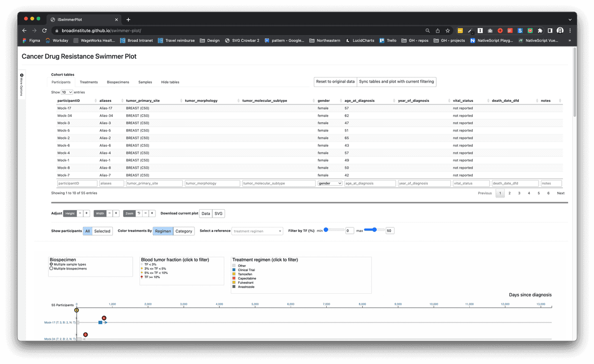
Task: Click the blue Clinical Trial treatment square on Mock-17
Action: click(100, 322)
